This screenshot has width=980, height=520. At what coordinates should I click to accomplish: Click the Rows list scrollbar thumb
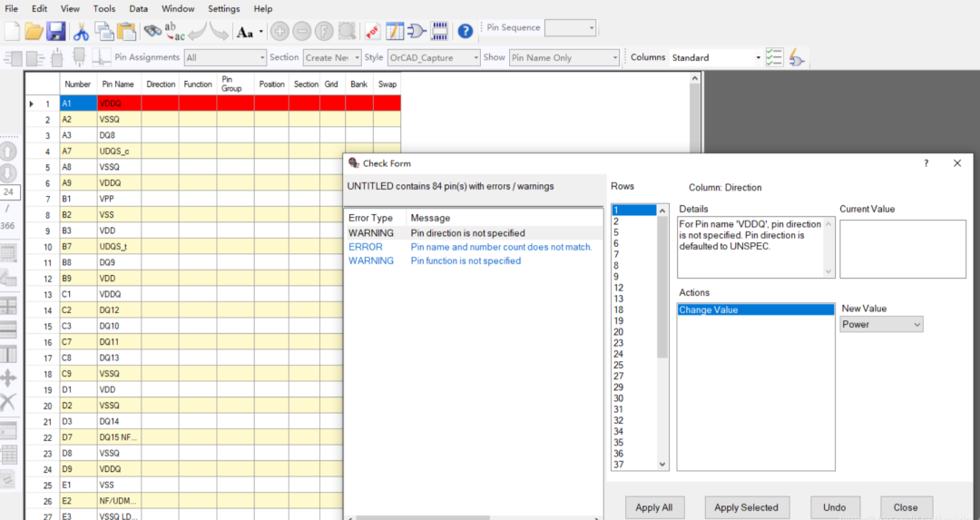(x=662, y=288)
